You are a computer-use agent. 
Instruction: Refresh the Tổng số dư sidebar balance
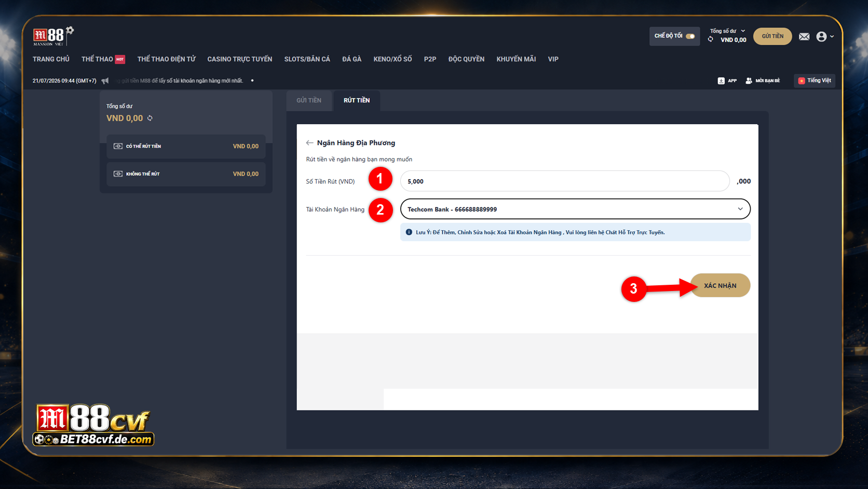(150, 118)
